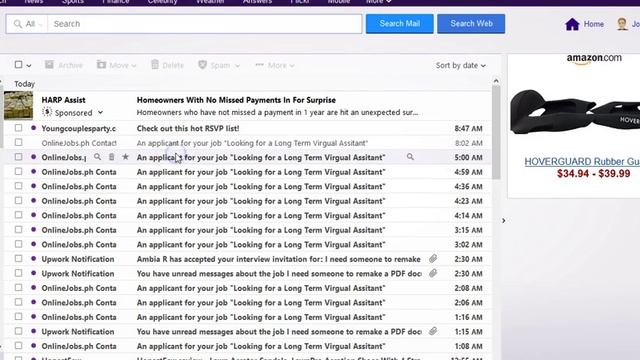640x360 pixels.
Task: Click the More ellipsis icon in toolbar
Action: tap(260, 65)
